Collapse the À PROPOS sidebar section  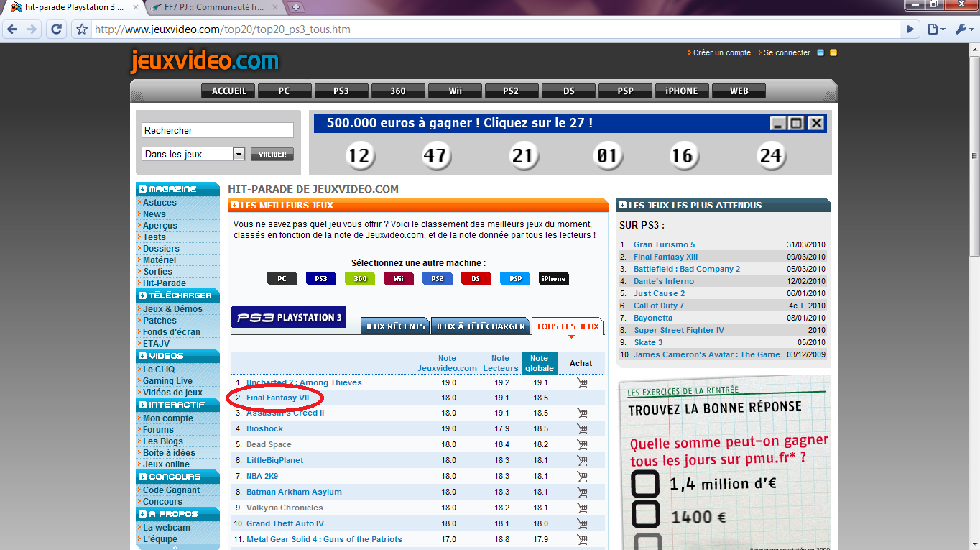pos(143,514)
